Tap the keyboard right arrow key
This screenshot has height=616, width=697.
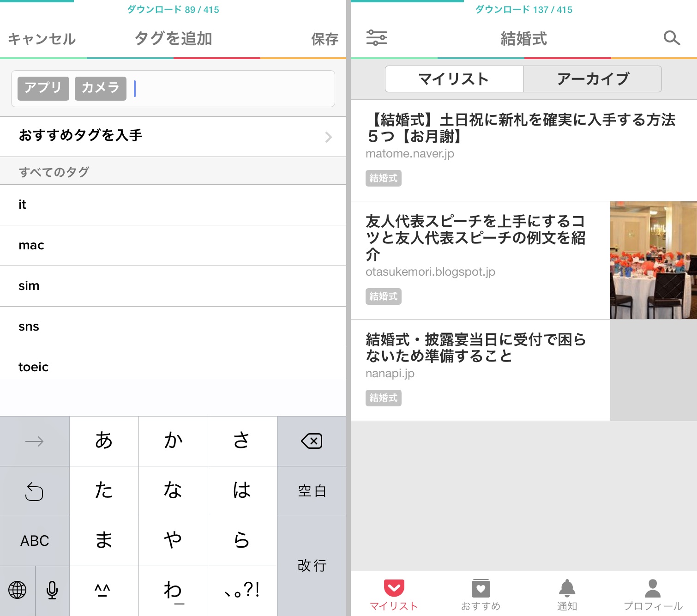click(x=35, y=441)
